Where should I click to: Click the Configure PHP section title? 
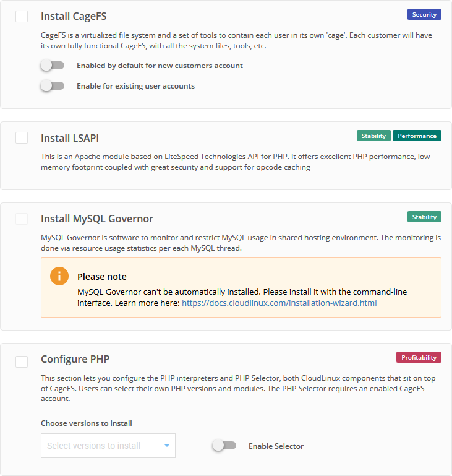75,359
